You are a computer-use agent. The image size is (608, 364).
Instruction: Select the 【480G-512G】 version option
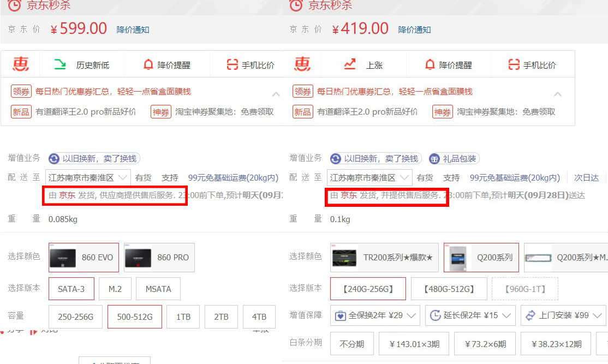tap(449, 289)
